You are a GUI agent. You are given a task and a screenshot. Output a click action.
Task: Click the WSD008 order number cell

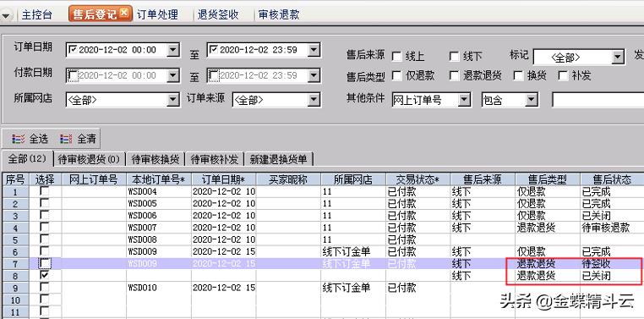[159, 239]
